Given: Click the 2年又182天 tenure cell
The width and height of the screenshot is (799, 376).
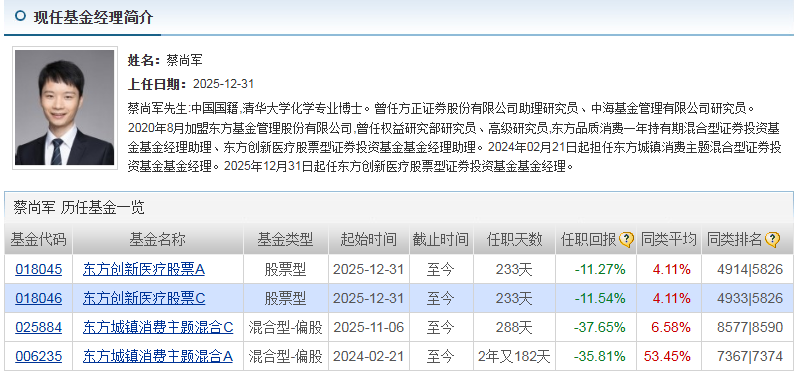Looking at the screenshot, I should pos(514,357).
